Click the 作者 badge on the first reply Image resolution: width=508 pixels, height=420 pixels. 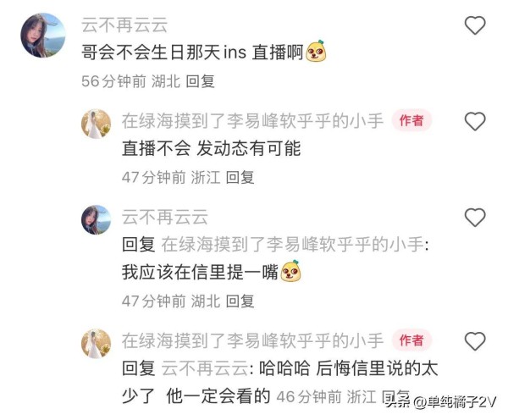click(x=411, y=120)
